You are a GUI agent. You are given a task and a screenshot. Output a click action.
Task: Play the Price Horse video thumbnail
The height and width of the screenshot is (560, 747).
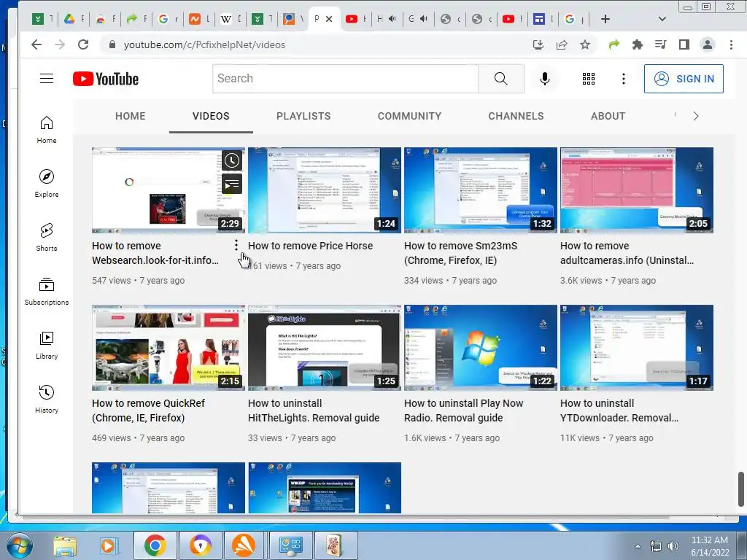[x=325, y=190]
